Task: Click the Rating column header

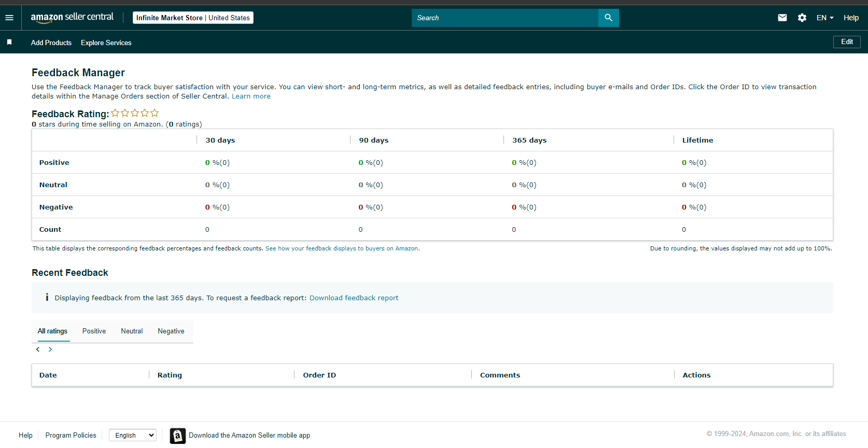Action: point(170,375)
